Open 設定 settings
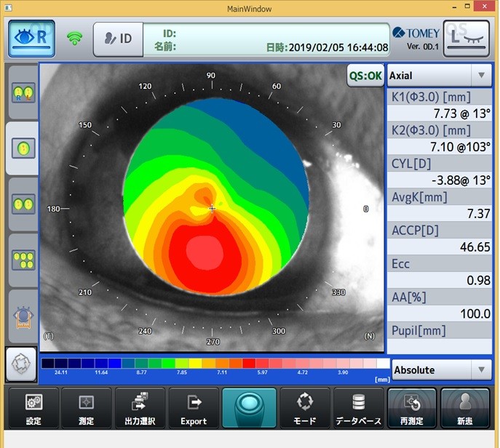The width and height of the screenshot is (500, 448). click(33, 407)
